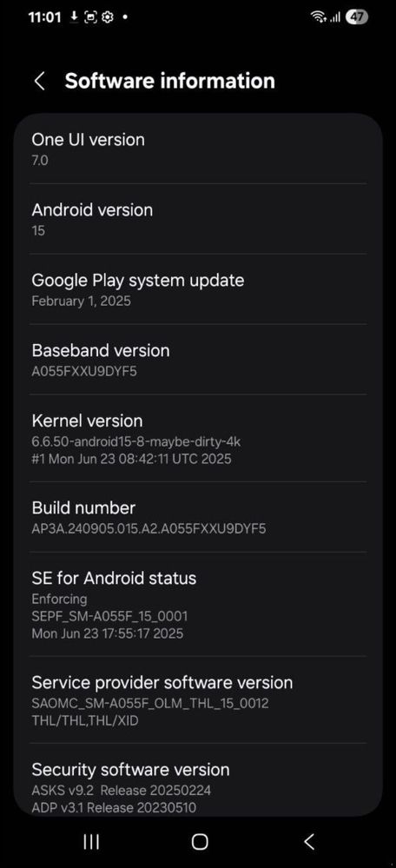This screenshot has height=868, width=396.
Task: Open Google Play system update
Action: pos(198,289)
